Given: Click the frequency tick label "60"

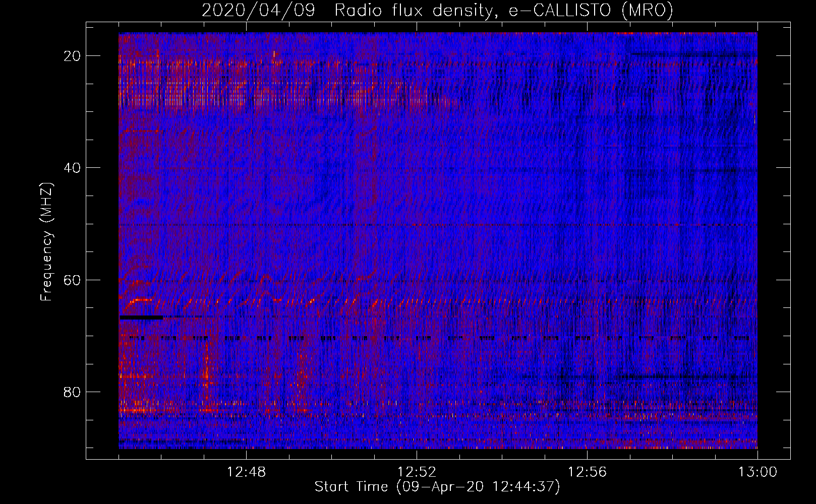Looking at the screenshot, I should coord(72,280).
